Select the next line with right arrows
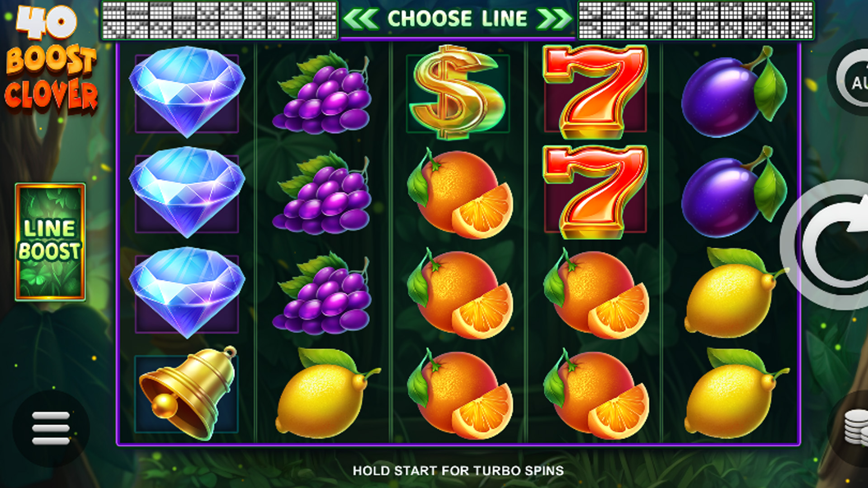This screenshot has width=868, height=488. [x=554, y=19]
